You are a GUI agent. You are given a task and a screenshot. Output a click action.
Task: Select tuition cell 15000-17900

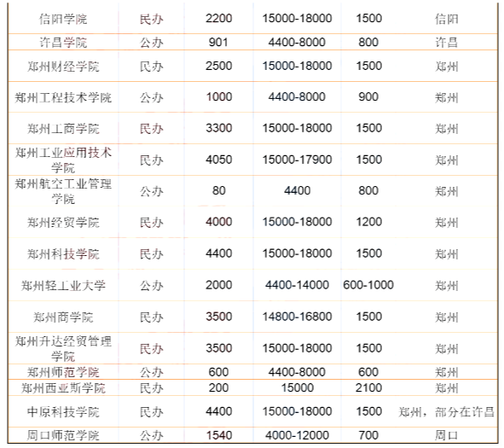[x=297, y=160]
